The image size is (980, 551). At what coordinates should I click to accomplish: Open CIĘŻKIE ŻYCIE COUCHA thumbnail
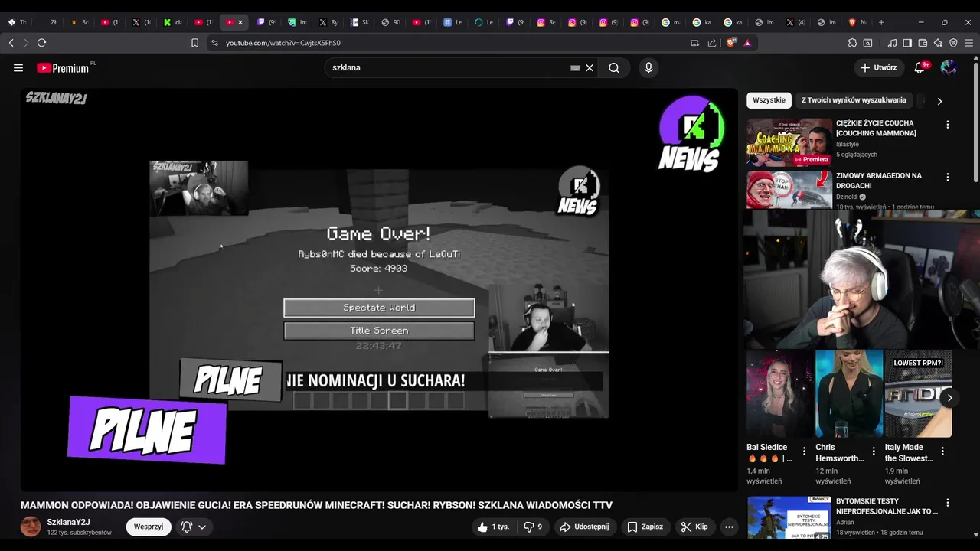point(789,142)
